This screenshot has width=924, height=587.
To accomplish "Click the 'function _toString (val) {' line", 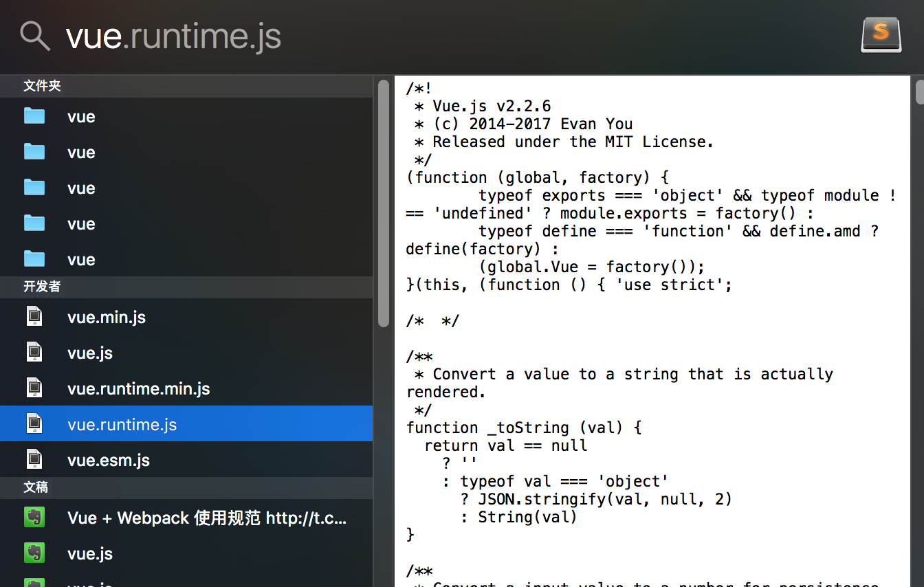I will [x=524, y=428].
